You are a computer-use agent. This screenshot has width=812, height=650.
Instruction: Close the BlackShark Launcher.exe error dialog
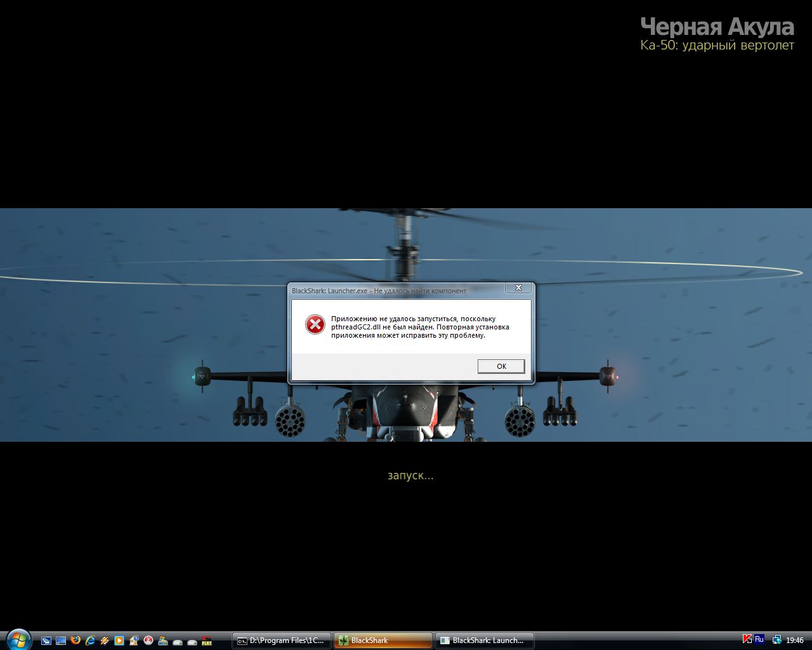point(518,288)
